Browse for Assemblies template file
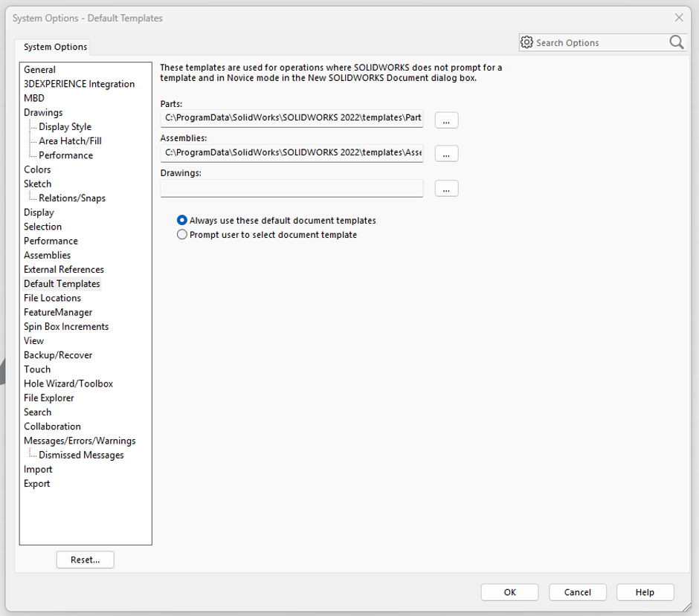 pyautogui.click(x=446, y=154)
